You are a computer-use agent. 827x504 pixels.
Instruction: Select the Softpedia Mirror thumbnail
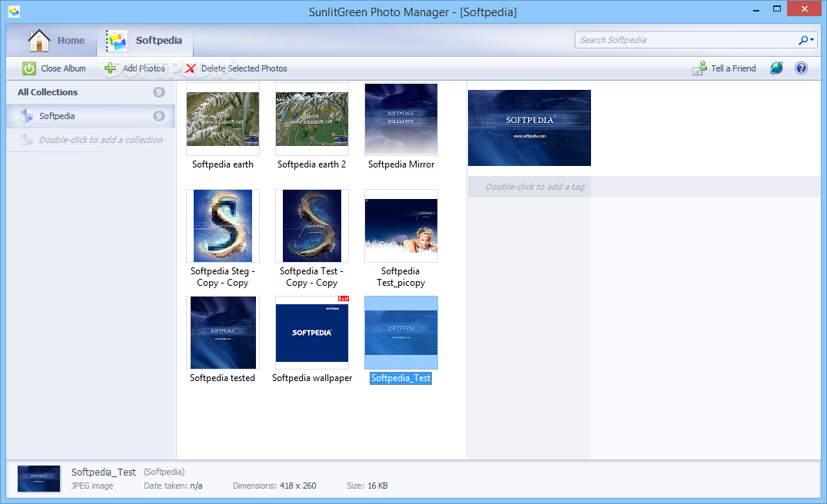[401, 119]
